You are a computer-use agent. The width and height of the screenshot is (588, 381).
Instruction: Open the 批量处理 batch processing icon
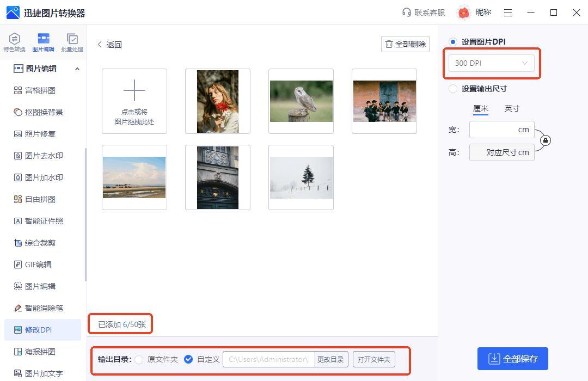click(x=72, y=39)
